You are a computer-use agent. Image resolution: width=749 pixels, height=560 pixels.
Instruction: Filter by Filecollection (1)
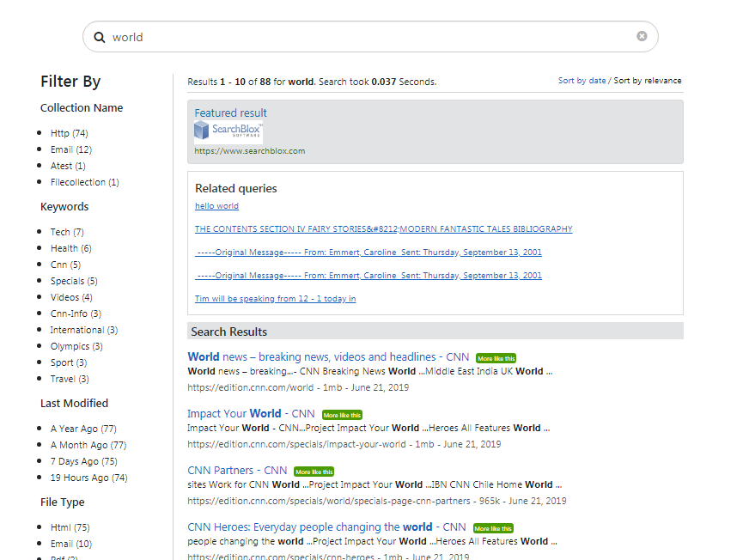pos(84,182)
